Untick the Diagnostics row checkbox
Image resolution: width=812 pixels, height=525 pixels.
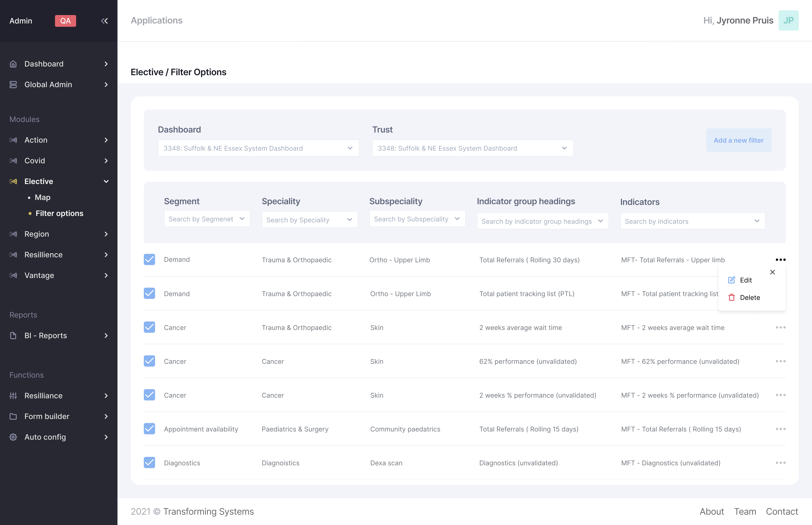[x=149, y=463]
